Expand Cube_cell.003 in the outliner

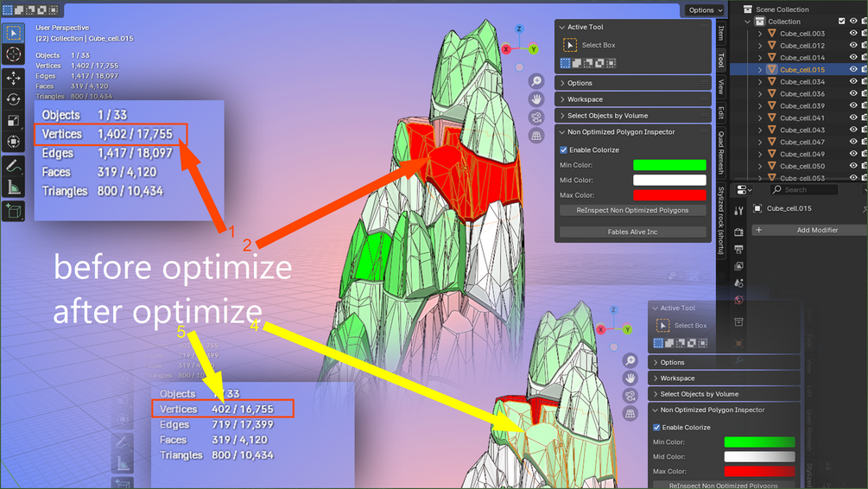pos(760,34)
